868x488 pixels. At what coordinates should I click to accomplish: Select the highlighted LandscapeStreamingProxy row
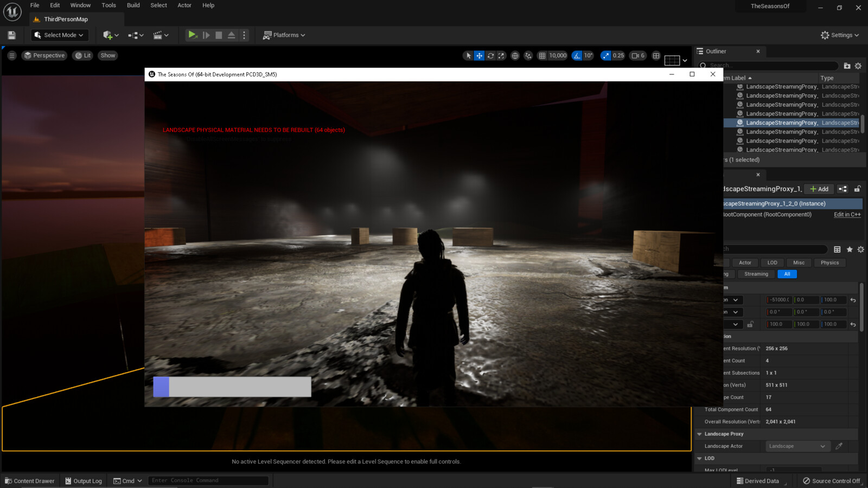tap(792, 123)
